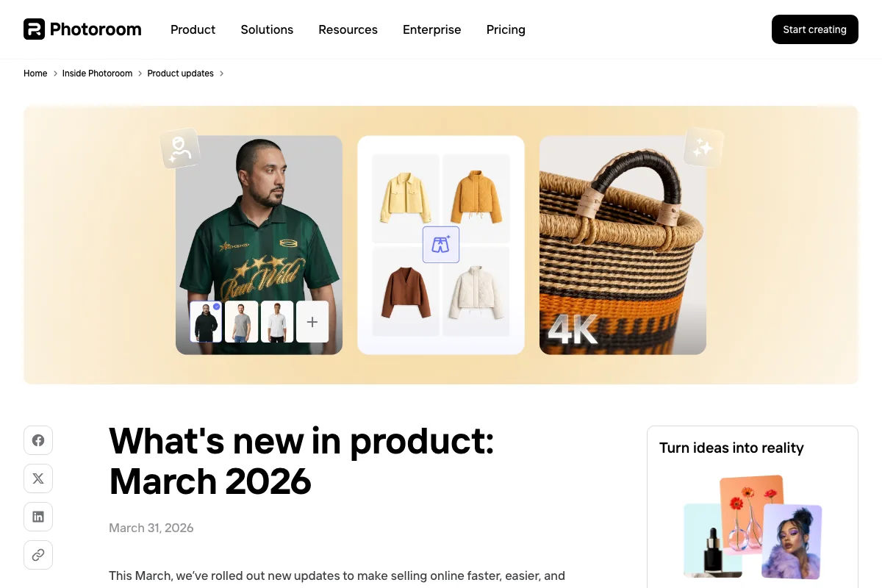Go to Product updates breadcrumb
The width and height of the screenshot is (882, 588).
pos(180,73)
